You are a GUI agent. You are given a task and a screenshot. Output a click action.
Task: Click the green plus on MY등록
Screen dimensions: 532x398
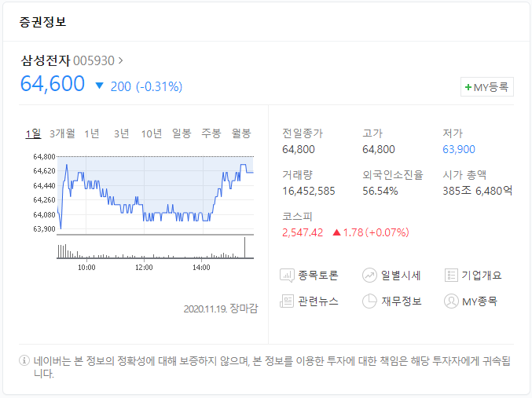pos(468,87)
